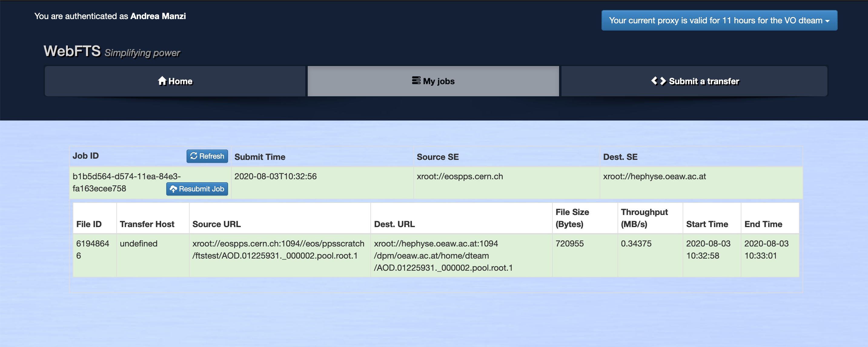Click the Submit Time column header
The image size is (868, 347).
point(260,157)
